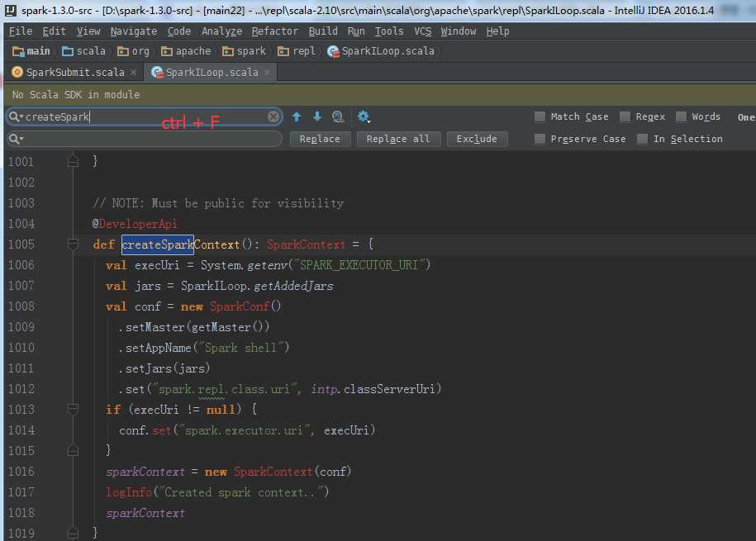Close the SparkILoop.scala tab
This screenshot has width=756, height=541.
coord(267,73)
